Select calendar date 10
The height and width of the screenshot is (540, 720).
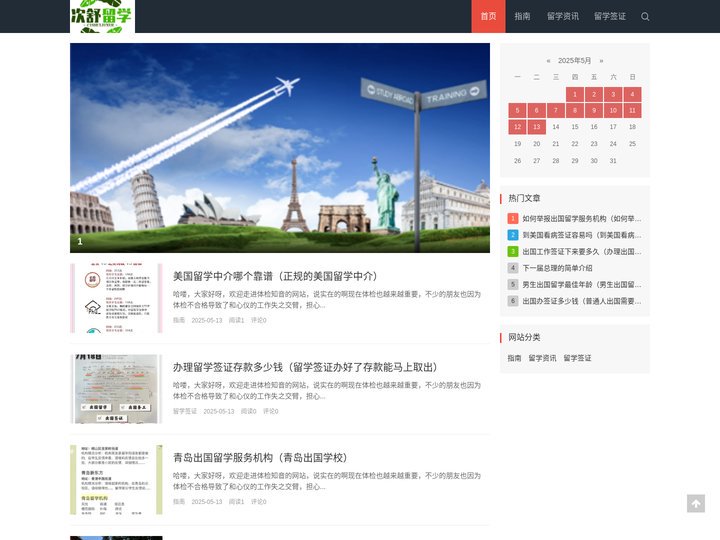point(613,111)
